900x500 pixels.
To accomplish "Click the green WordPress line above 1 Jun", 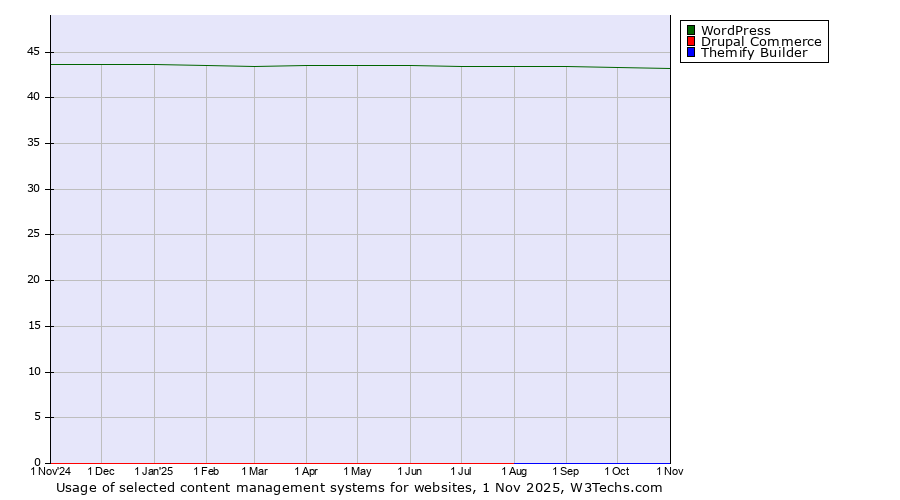I will point(410,66).
